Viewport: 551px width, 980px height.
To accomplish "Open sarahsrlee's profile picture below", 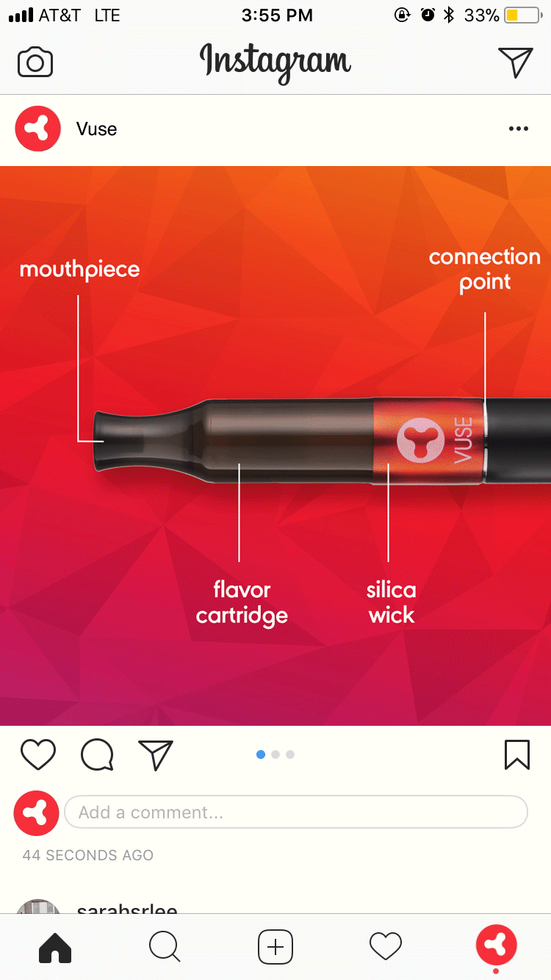I will [38, 906].
